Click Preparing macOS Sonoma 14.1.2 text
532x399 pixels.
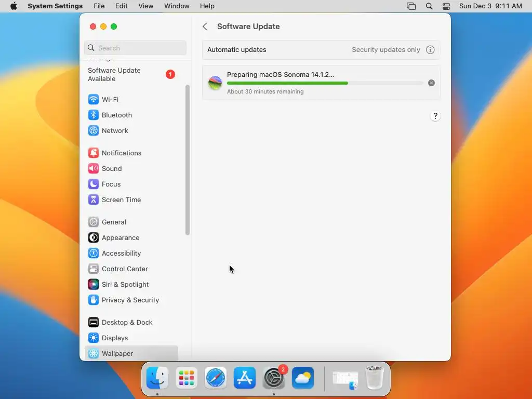(x=281, y=75)
